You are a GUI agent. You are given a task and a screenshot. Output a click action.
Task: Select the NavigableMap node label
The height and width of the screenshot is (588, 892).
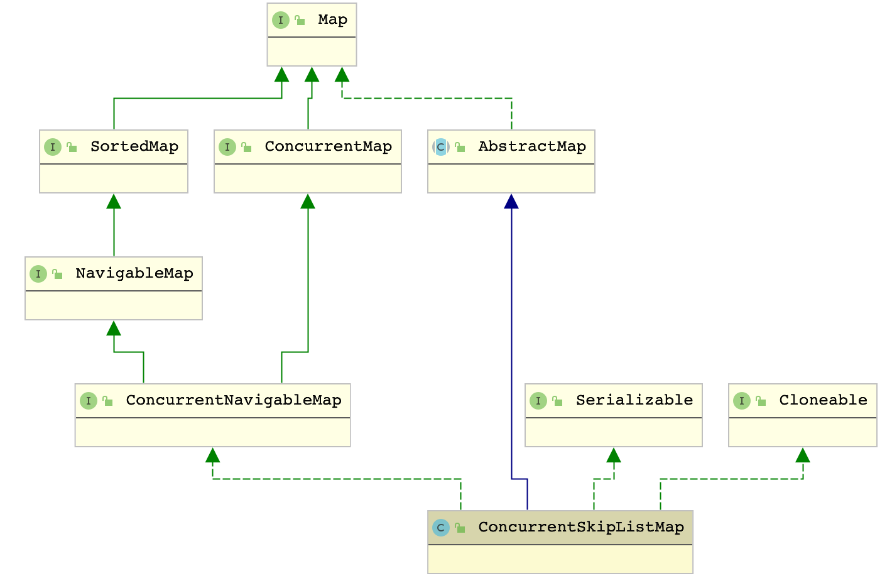click(134, 274)
